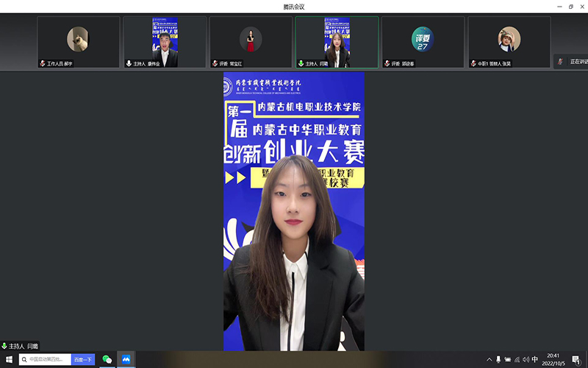The width and height of the screenshot is (588, 368).
Task: Open the Windows Start menu
Action: coord(9,359)
